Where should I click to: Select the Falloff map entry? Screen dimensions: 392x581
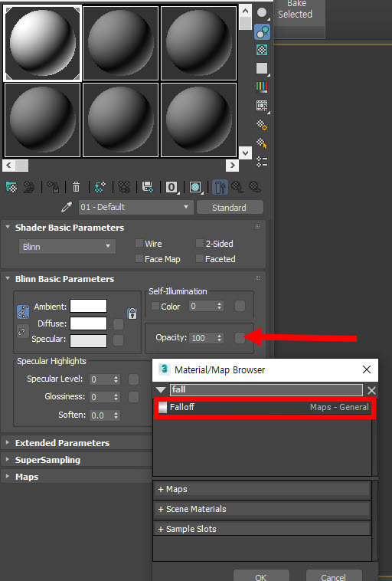tap(263, 407)
